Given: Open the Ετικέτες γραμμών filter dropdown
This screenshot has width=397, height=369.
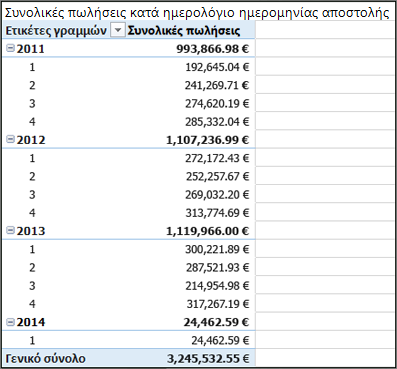Looking at the screenshot, I should pyautogui.click(x=117, y=30).
